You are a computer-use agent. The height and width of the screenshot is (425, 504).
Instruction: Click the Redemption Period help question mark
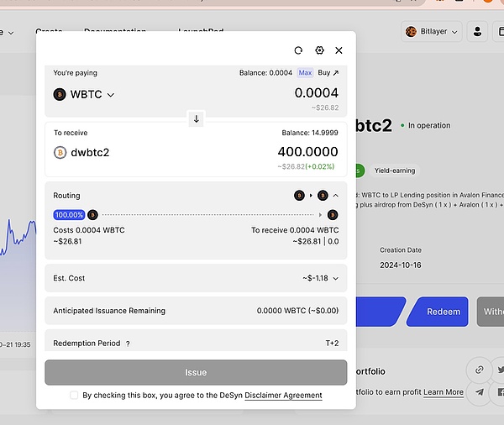[128, 344]
